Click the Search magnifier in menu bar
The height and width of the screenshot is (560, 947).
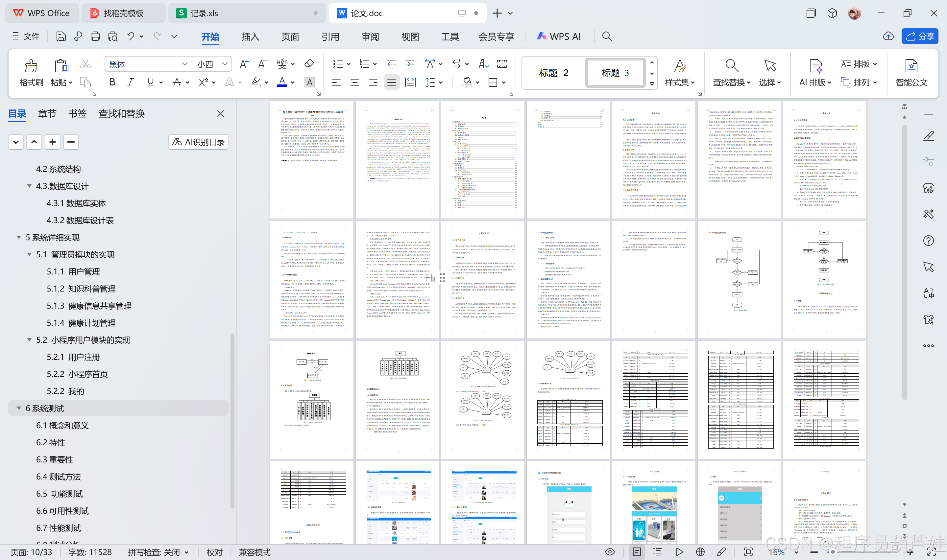coord(607,36)
